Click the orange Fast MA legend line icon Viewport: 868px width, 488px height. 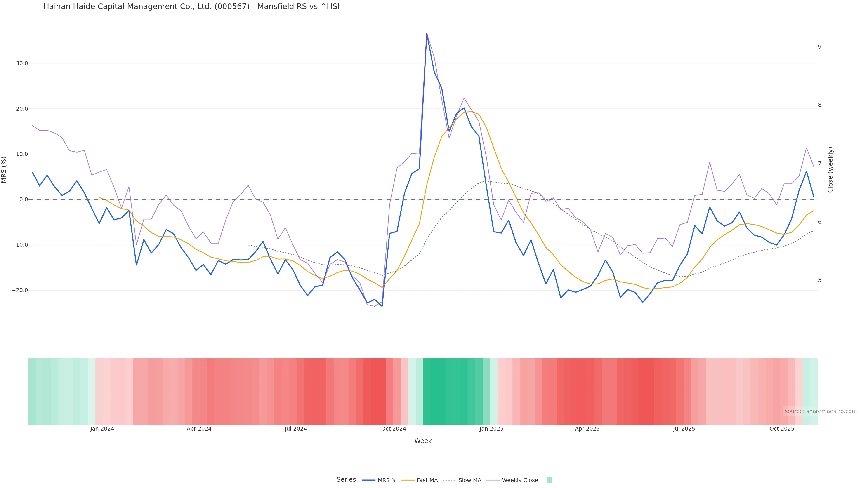[x=408, y=480]
